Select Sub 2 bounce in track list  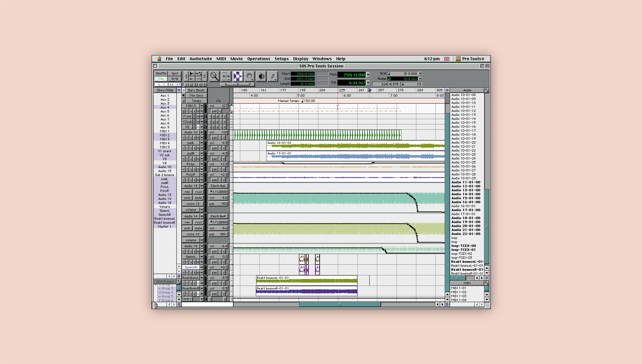point(165,175)
